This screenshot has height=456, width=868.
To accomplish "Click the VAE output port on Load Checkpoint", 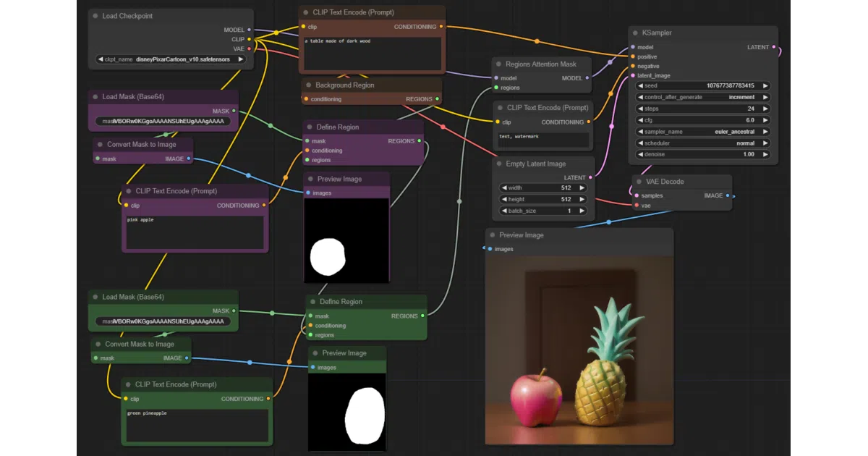I will (x=250, y=48).
